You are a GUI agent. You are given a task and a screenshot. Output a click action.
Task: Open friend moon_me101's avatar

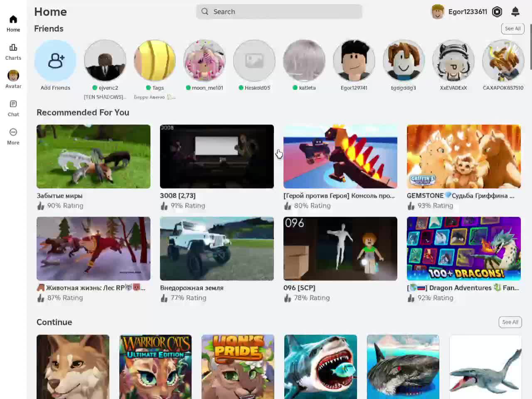[x=204, y=61]
